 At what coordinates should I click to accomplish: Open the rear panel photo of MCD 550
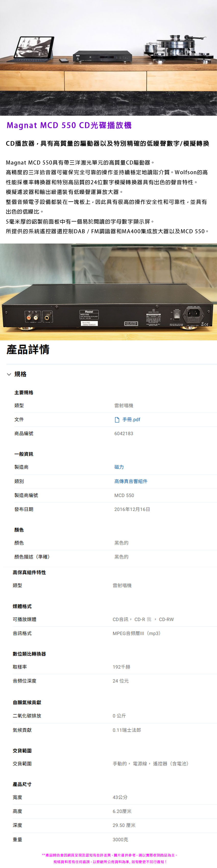point(108,292)
